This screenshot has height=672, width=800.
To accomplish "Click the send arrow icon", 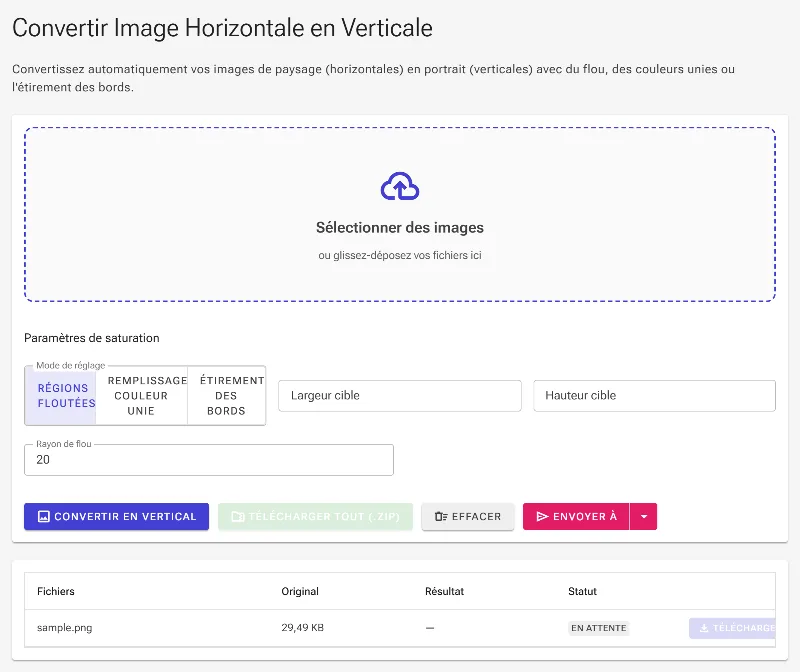I will pos(542,516).
